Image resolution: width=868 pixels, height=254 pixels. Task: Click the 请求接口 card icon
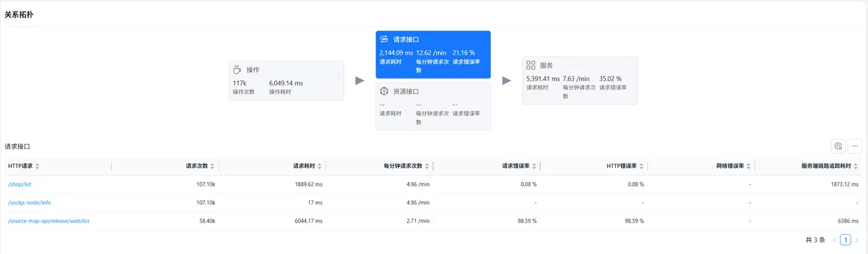pos(384,39)
